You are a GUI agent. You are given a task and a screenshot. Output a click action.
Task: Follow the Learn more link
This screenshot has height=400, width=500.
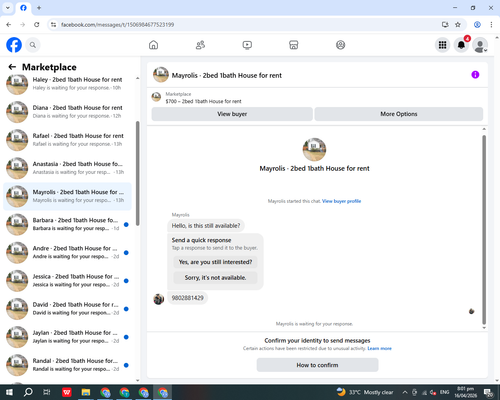point(379,348)
